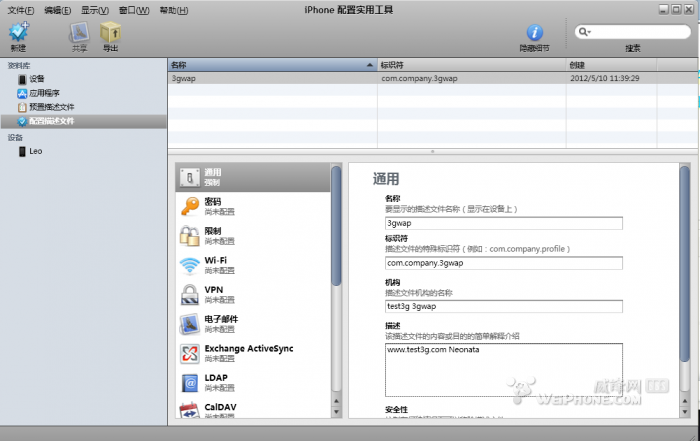Viewport: 700px width, 441px height.
Task: Click the Name field containing 3gwap
Action: pyautogui.click(x=504, y=223)
